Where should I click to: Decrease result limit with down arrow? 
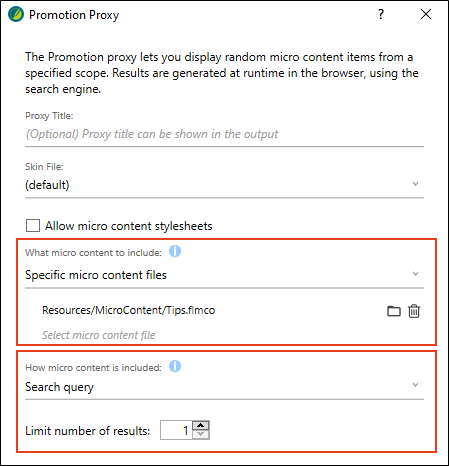[201, 434]
